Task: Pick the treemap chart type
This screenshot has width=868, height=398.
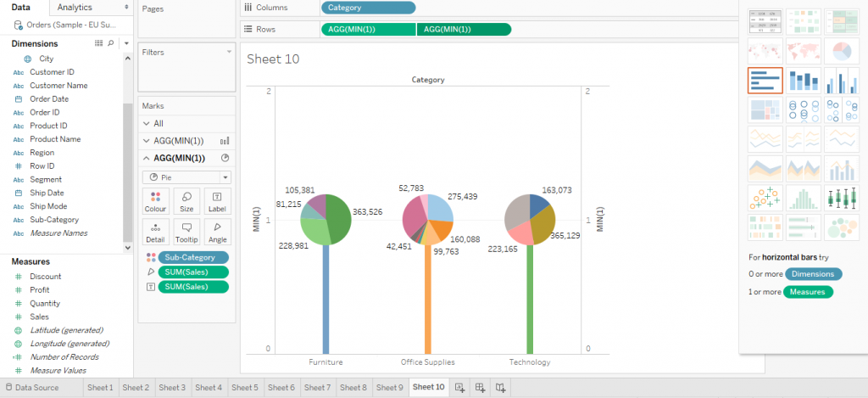Action: point(765,109)
